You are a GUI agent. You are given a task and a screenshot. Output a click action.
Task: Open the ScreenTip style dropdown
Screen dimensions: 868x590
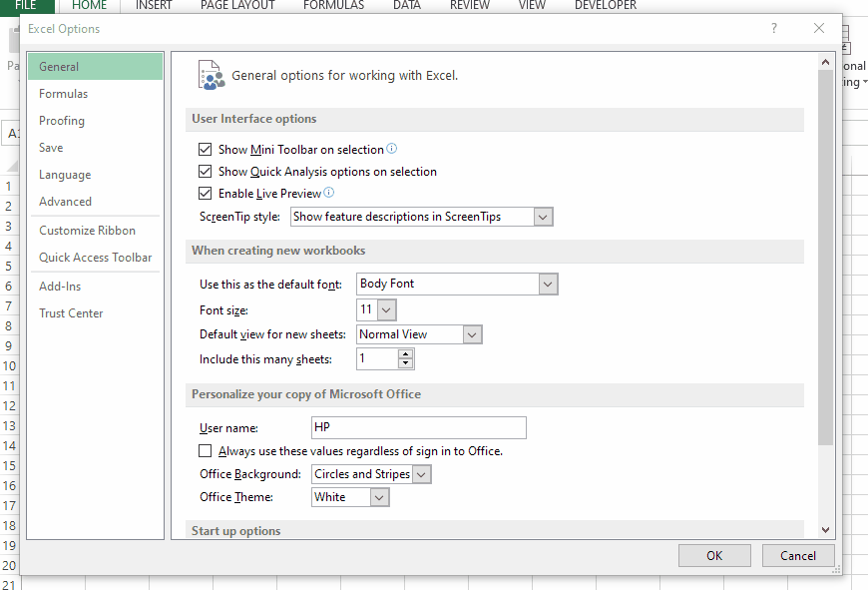[x=543, y=217]
